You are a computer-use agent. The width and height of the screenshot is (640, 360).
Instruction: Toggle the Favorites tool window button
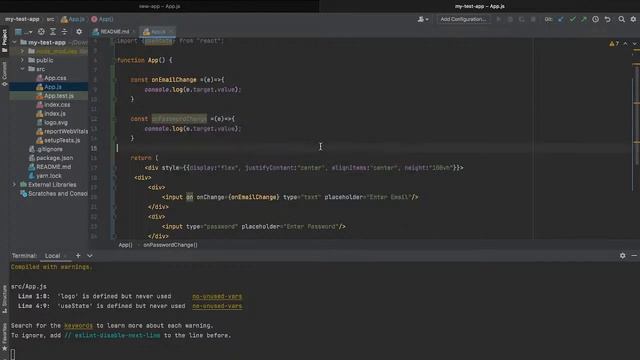coord(4,337)
